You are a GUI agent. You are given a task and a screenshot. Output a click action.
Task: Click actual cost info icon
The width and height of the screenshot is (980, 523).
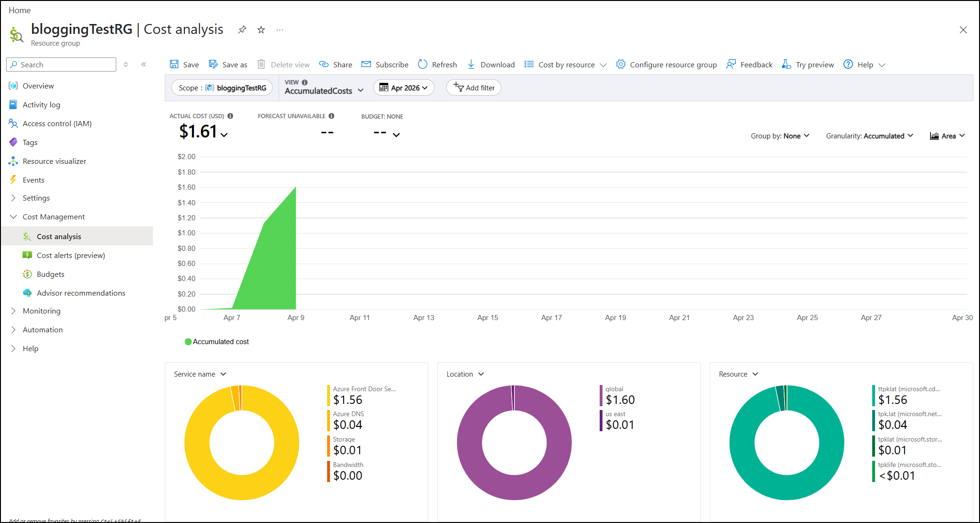coord(230,116)
